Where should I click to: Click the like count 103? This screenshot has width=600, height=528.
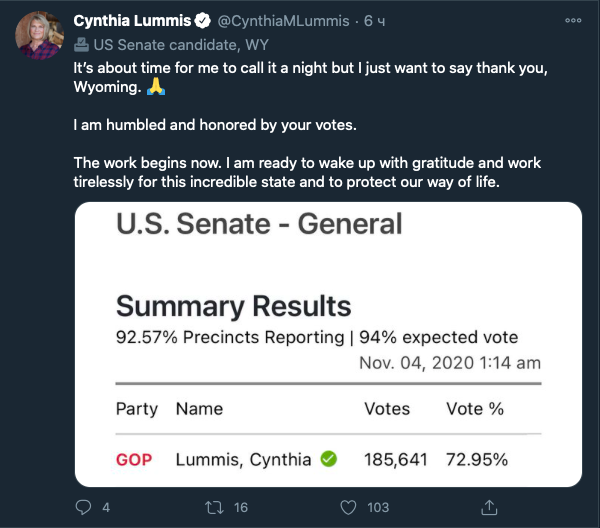pos(378,508)
